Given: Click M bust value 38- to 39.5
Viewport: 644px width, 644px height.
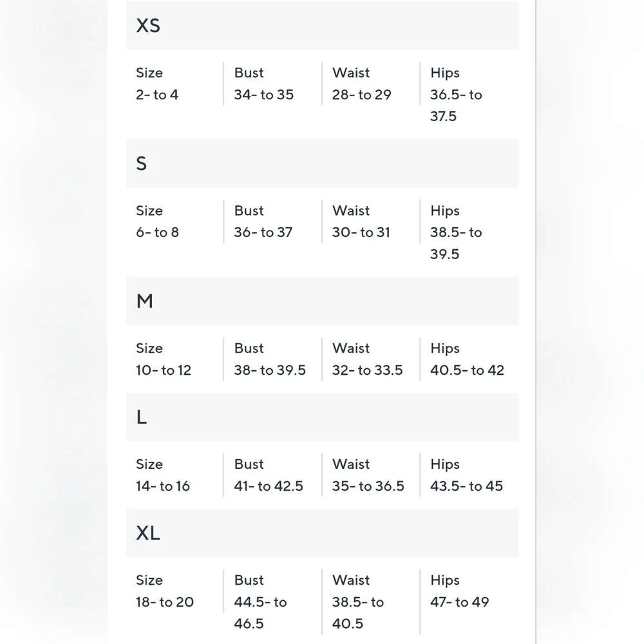Looking at the screenshot, I should (270, 370).
